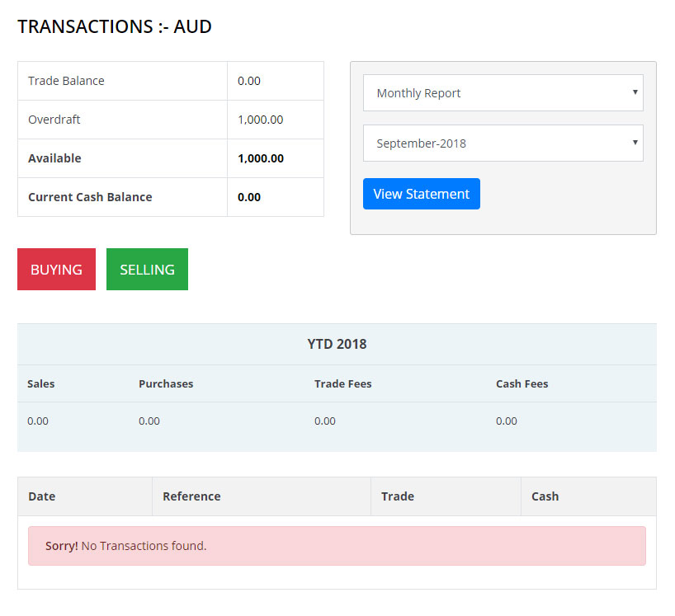Select the Current Cash Balance label
The height and width of the screenshot is (616, 675).
(90, 197)
